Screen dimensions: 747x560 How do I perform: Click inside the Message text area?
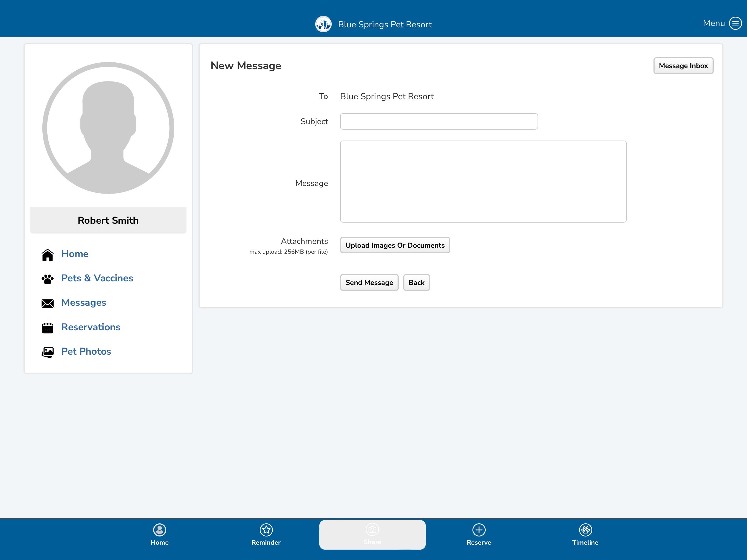pos(483,181)
